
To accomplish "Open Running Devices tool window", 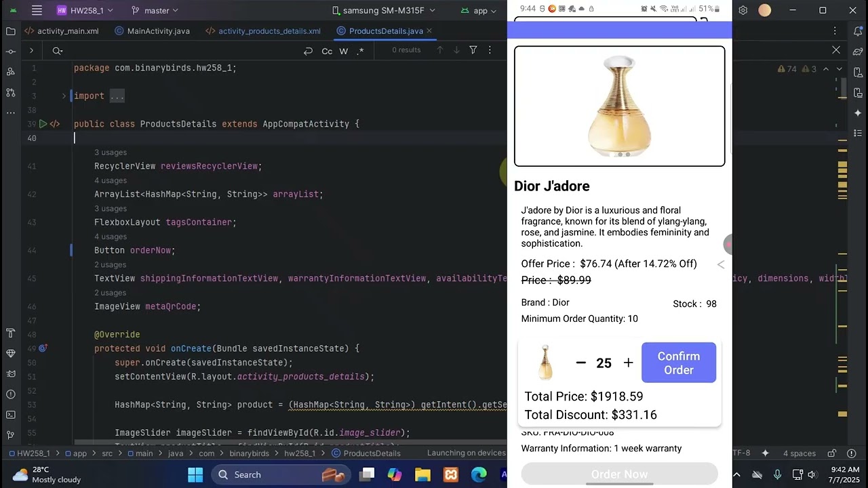I will click(858, 92).
